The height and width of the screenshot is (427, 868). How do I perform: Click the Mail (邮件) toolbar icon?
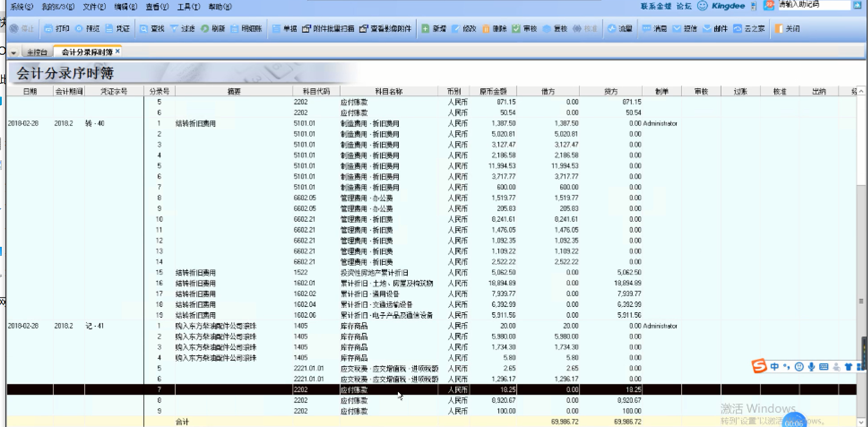(x=707, y=29)
